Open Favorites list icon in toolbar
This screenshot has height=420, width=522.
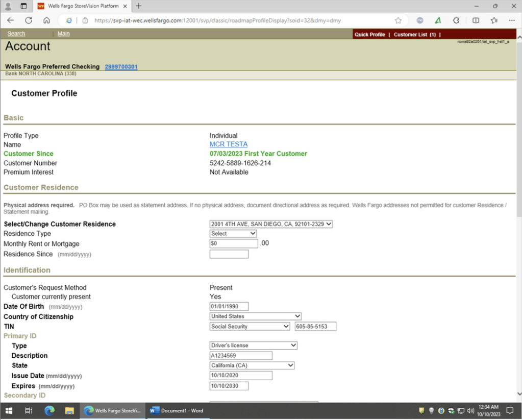tap(494, 20)
